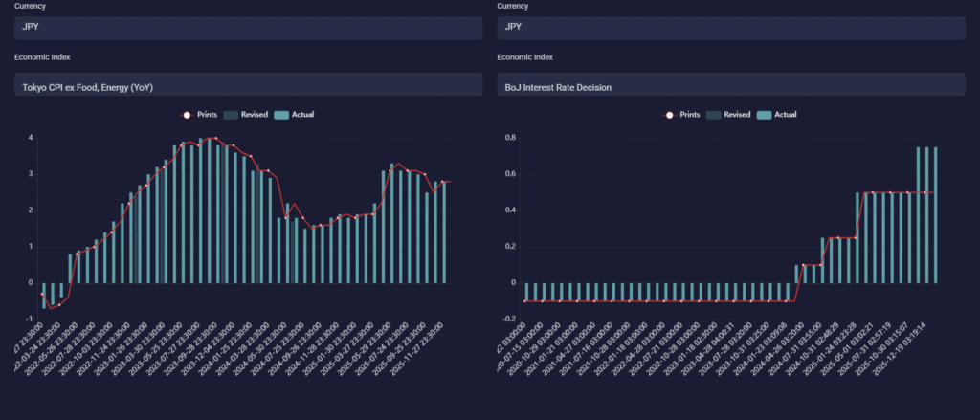Click the last bar in the BoJ chart
Viewport: 980px width, 420px height.
(935, 215)
